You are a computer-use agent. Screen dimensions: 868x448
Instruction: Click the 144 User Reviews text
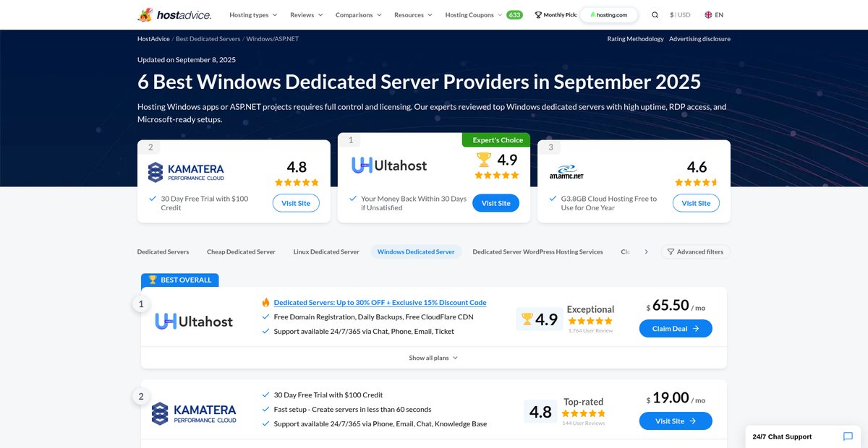point(583,423)
